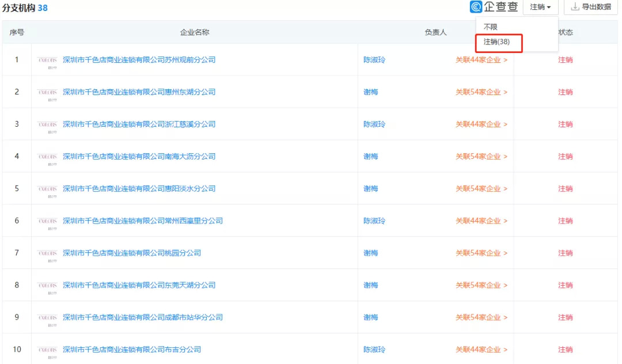This screenshot has width=622, height=364.
Task: Expand 关联44家企业 in row 6
Action: 481,221
